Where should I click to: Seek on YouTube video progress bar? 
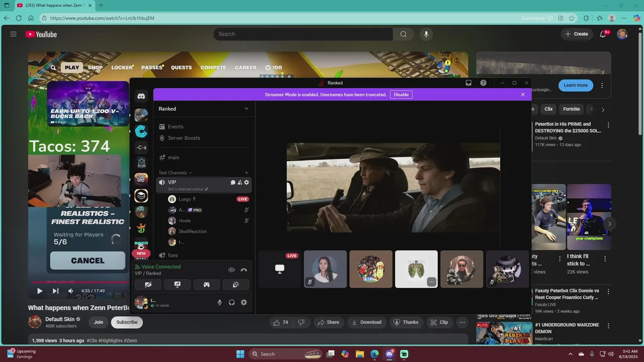point(78,282)
